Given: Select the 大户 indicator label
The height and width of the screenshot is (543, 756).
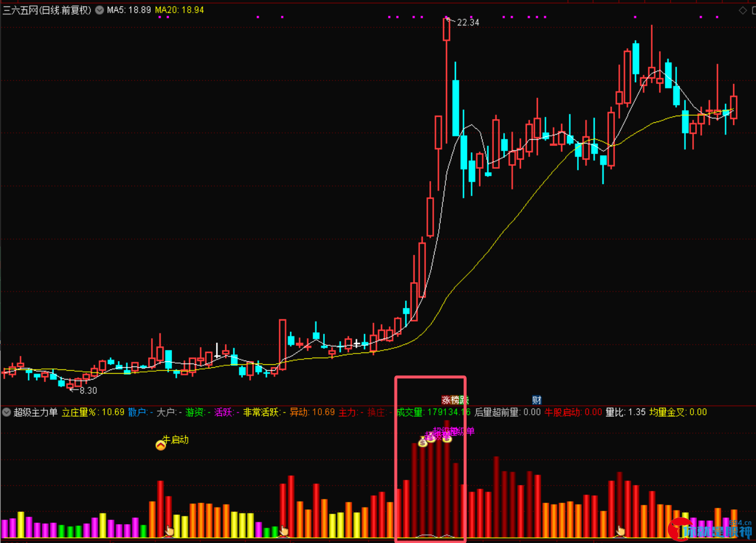Looking at the screenshot, I should [x=169, y=412].
